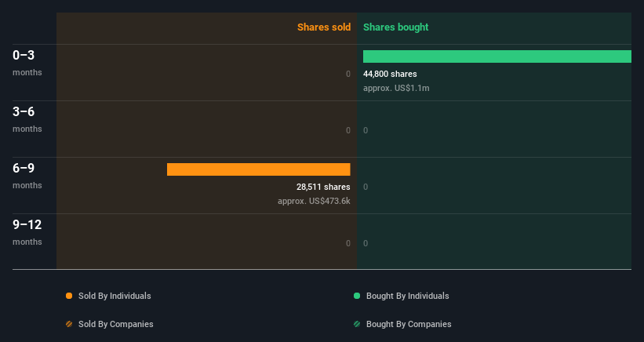644x342 pixels.
Task: Select the 0–3 months row label
Action: (27, 63)
